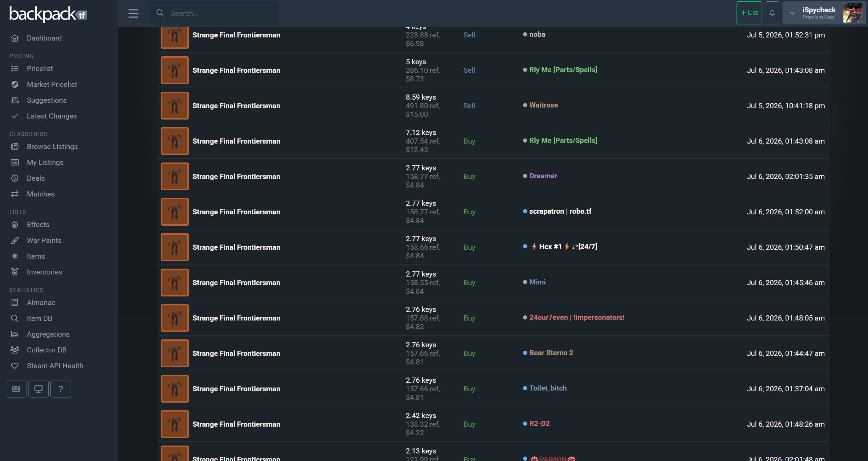This screenshot has height=461, width=868.
Task: Click the Collector DB people icon
Action: tap(15, 350)
